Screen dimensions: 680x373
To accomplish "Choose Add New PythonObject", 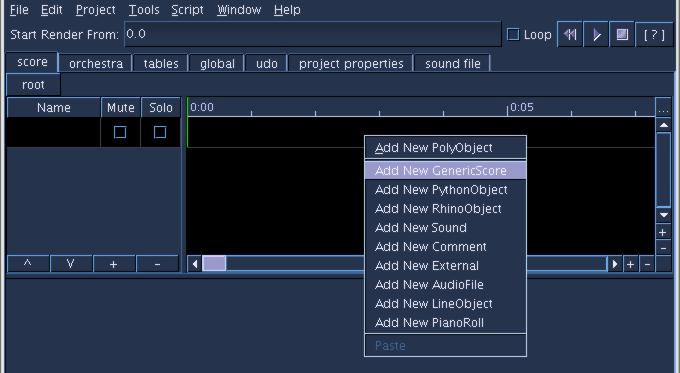I will [445, 190].
